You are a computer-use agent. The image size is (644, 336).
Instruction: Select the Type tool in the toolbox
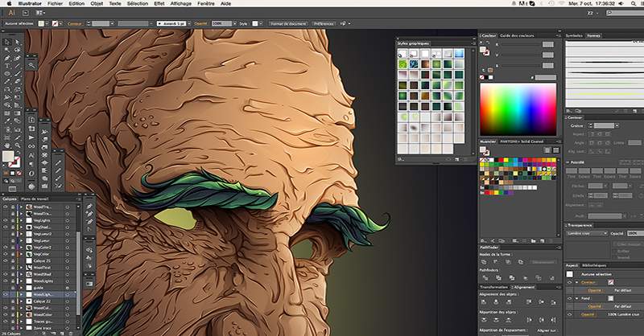click(7, 66)
